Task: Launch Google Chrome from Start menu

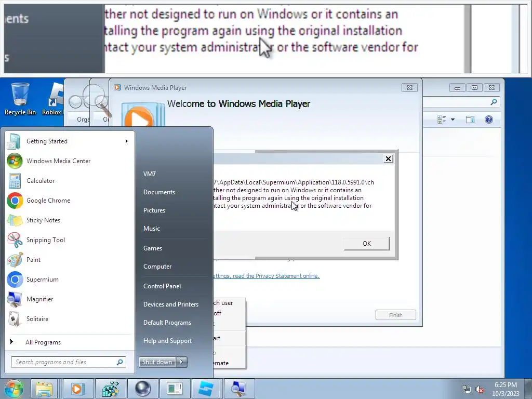Action: [x=70, y=200]
